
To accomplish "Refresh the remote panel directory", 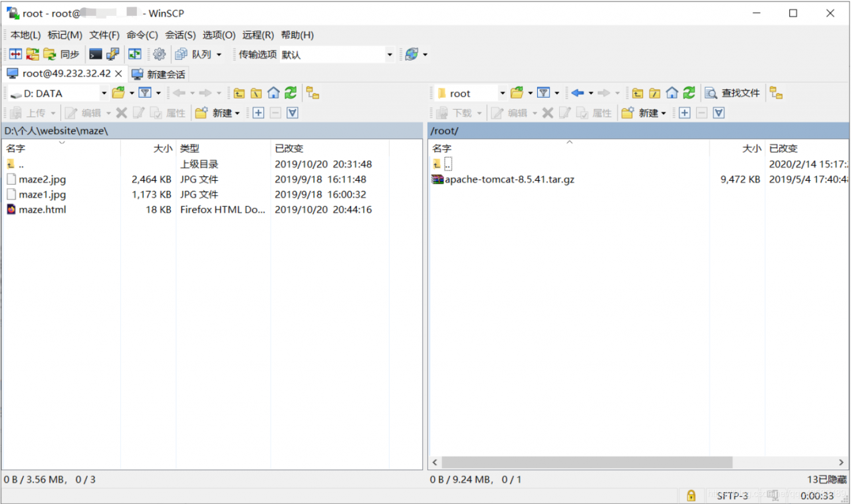I will 689,93.
